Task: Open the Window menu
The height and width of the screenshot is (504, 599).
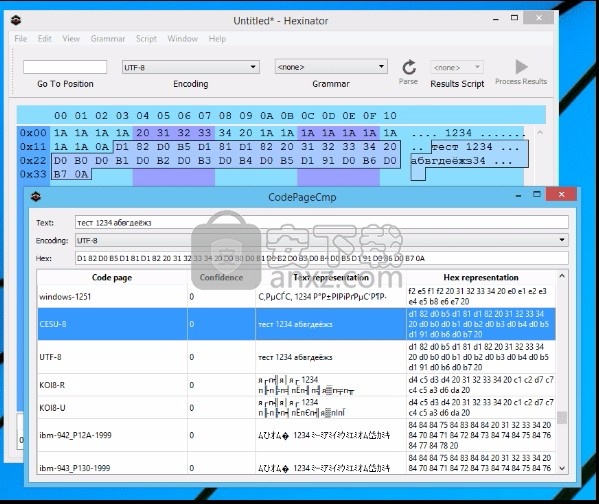Action: [183, 39]
